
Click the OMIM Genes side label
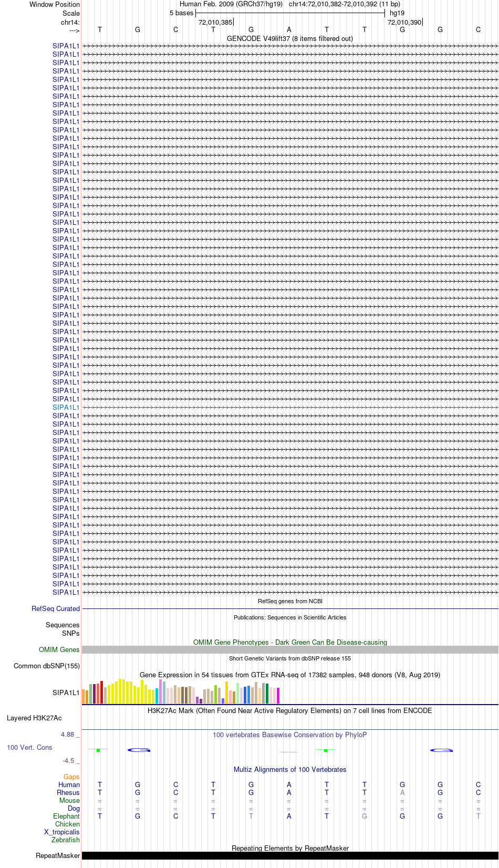click(59, 649)
